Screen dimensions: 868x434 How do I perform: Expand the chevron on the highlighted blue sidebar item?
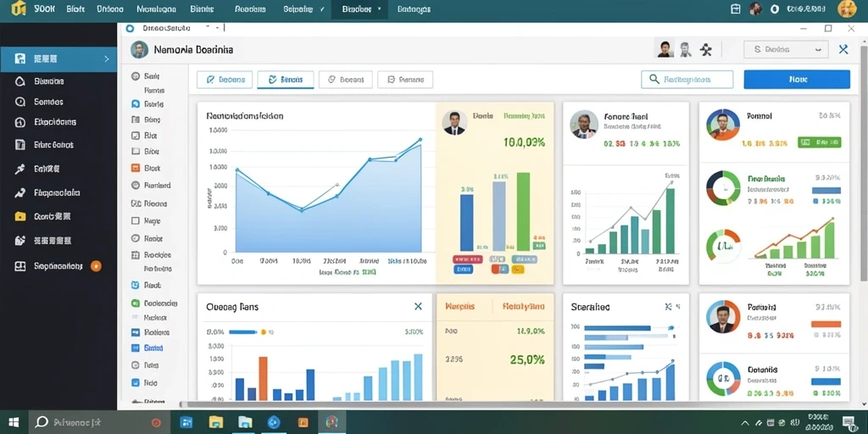point(107,58)
